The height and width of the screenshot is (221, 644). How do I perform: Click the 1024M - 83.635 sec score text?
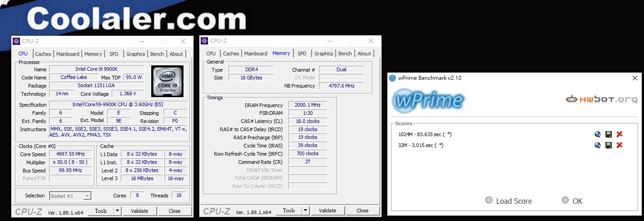click(425, 134)
